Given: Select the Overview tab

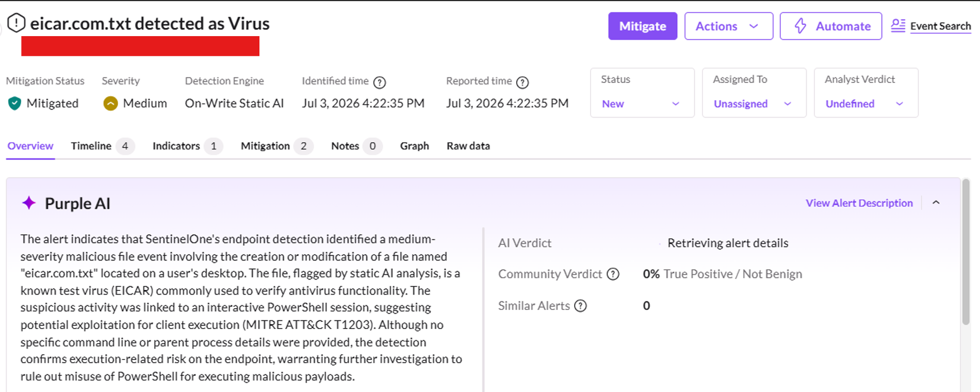Looking at the screenshot, I should [30, 146].
